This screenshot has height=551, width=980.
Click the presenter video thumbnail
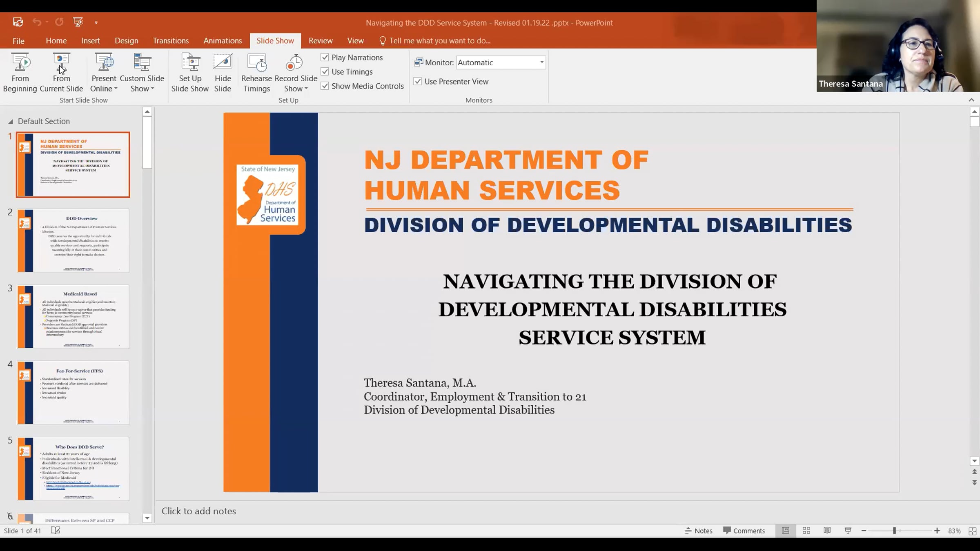[898, 46]
